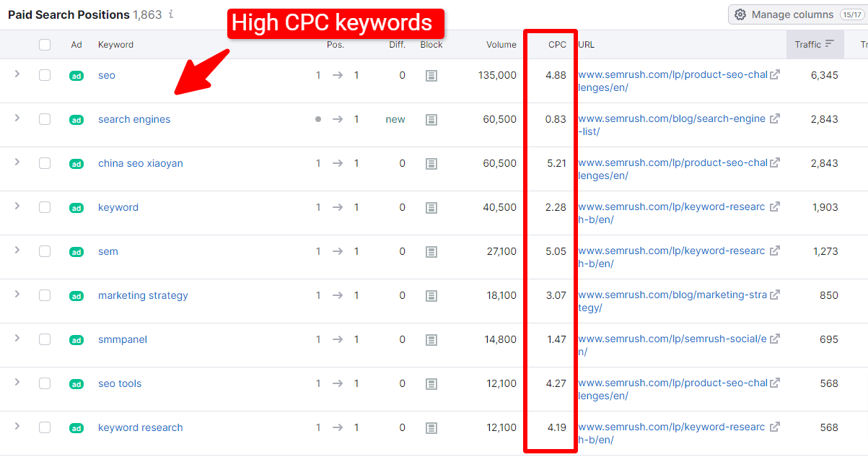The height and width of the screenshot is (457, 868).
Task: Click info icon beside Paid Search Positions
Action: tap(171, 14)
